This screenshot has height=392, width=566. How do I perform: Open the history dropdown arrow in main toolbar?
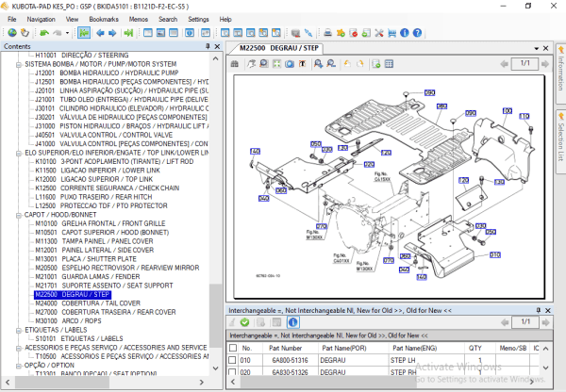[67, 33]
